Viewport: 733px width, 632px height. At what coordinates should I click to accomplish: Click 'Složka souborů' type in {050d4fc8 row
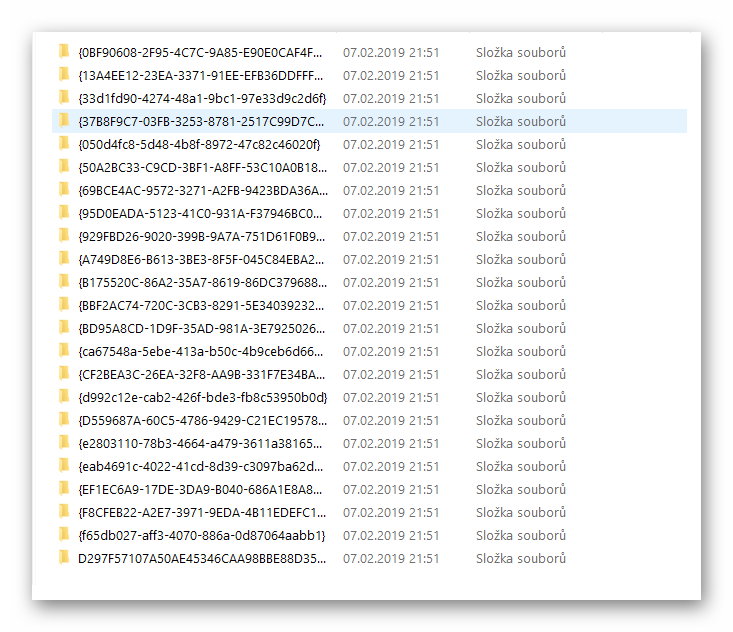point(521,144)
